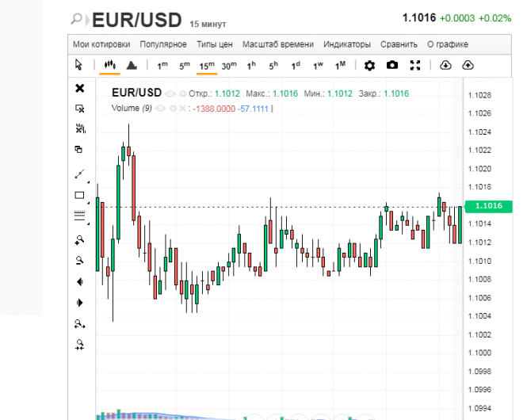Set the 5 minute timeframe

coord(184,66)
